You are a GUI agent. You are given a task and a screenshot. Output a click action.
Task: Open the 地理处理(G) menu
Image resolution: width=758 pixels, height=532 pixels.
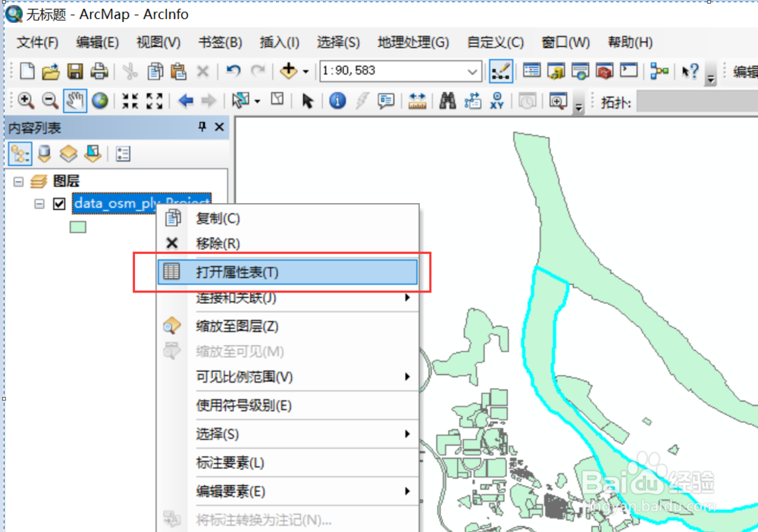coord(413,42)
